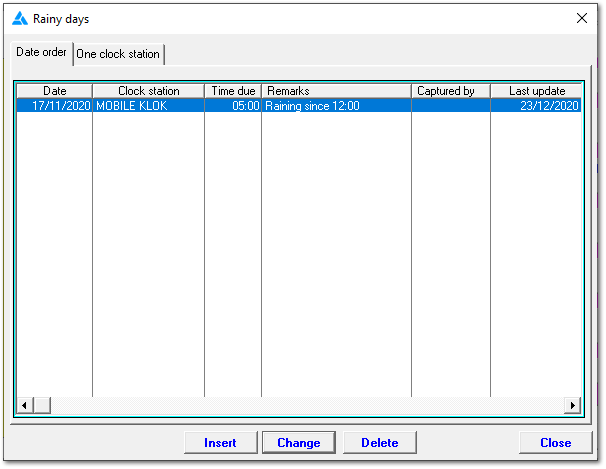Click the horizontal scrollbar thumb
Screen dimensions: 606x469
click(42, 405)
